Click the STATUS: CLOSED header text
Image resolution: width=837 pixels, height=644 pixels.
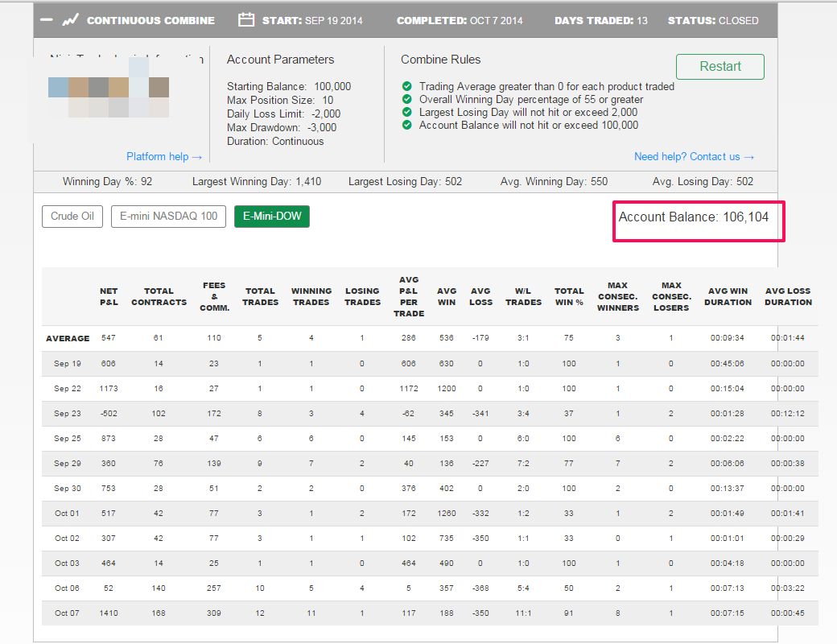coord(713,20)
